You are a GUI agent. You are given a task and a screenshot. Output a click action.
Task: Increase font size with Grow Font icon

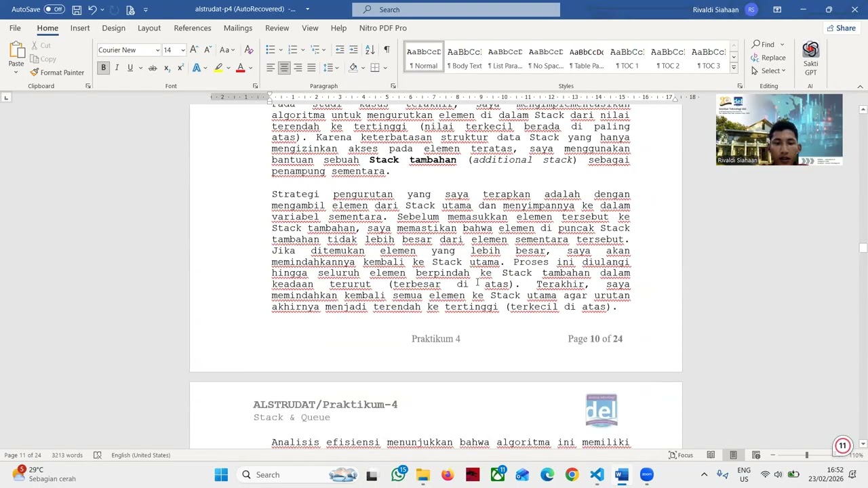pos(194,49)
